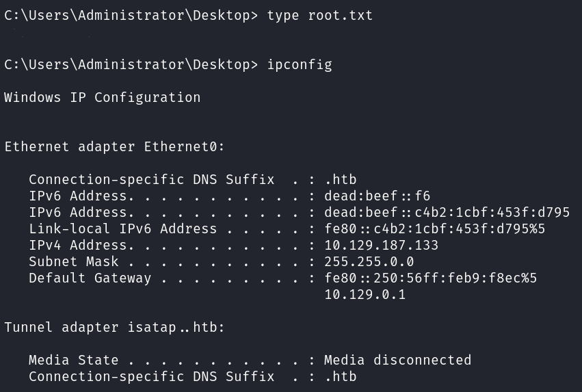
Task: Click the 'ipconfig' command text
Action: (299, 64)
